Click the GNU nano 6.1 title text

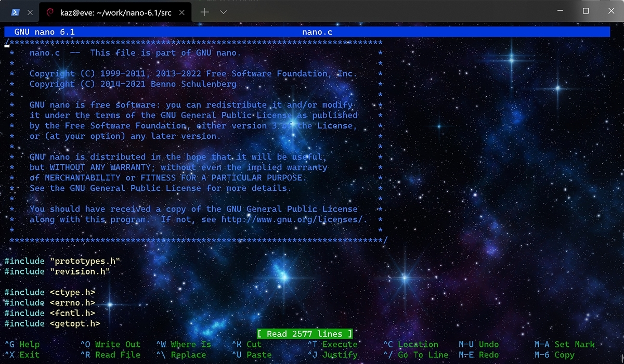[45, 32]
